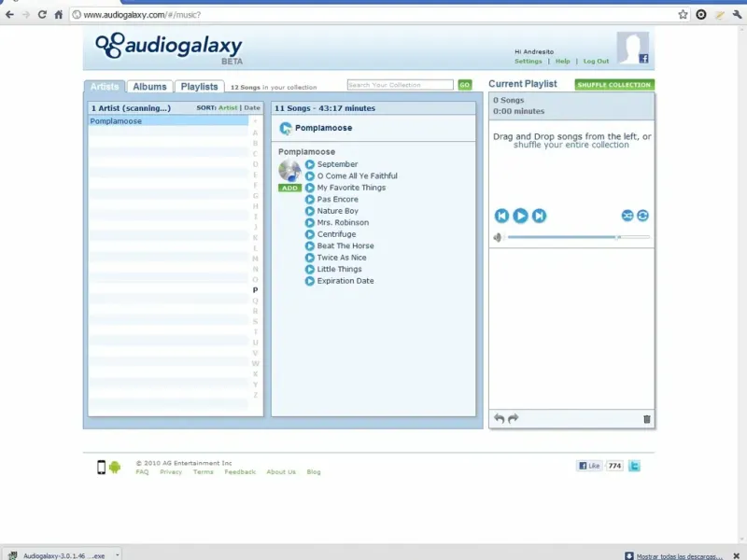Play all Pomplamoose songs icon
The height and width of the screenshot is (560, 747).
pyautogui.click(x=286, y=128)
